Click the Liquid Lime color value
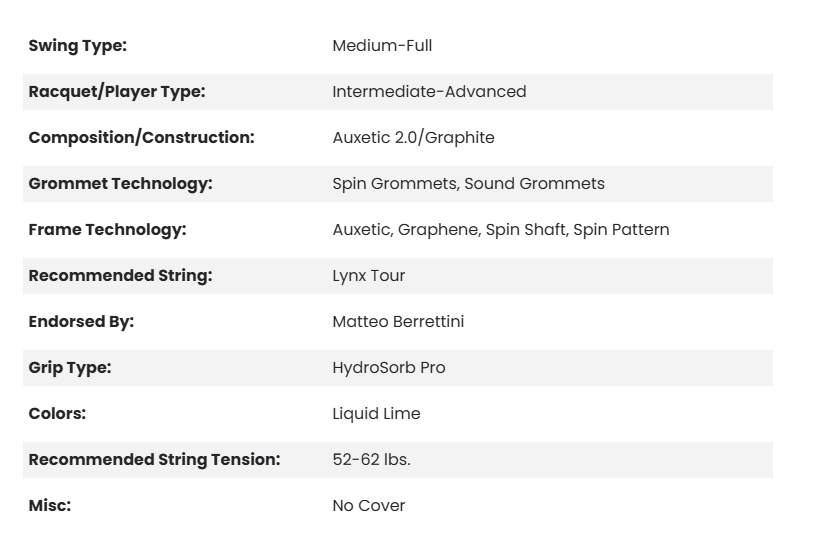 pyautogui.click(x=376, y=414)
